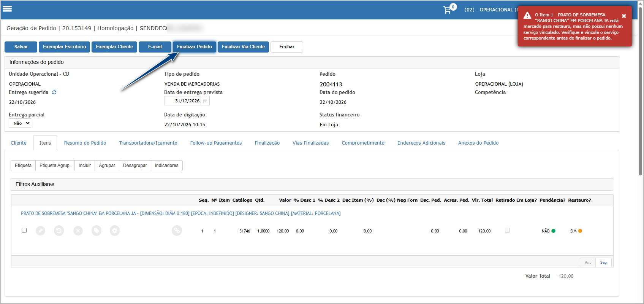This screenshot has height=304, width=644.
Task: Click the gear settings icon on item row
Action: 115,231
